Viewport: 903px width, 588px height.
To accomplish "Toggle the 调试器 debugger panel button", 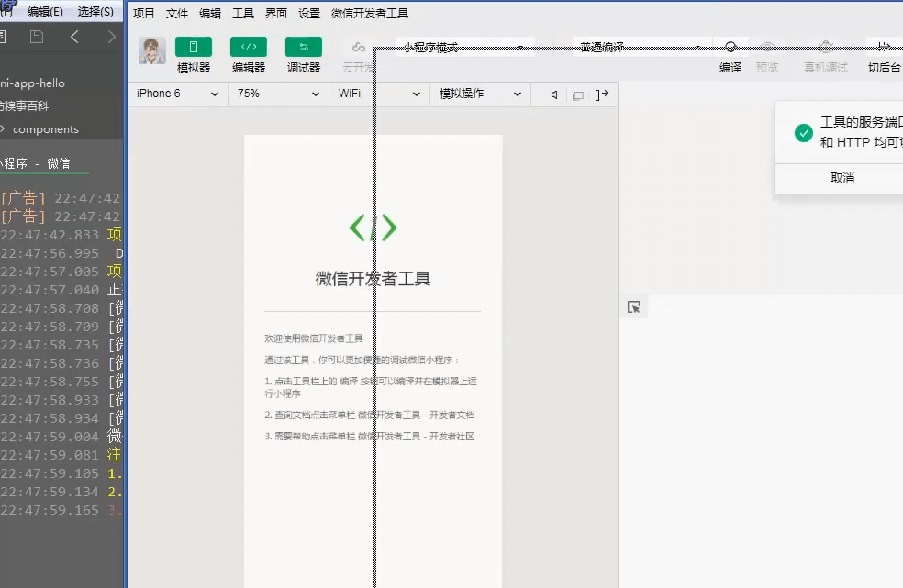I will pos(304,47).
